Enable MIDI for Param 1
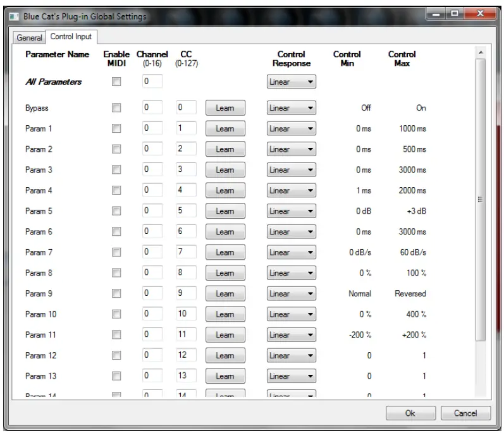 (116, 128)
